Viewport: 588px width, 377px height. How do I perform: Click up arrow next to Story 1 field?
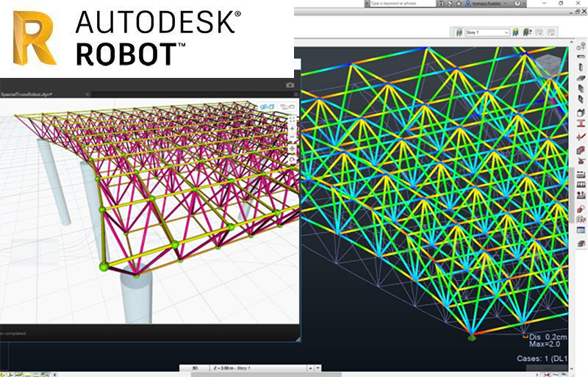click(x=310, y=368)
